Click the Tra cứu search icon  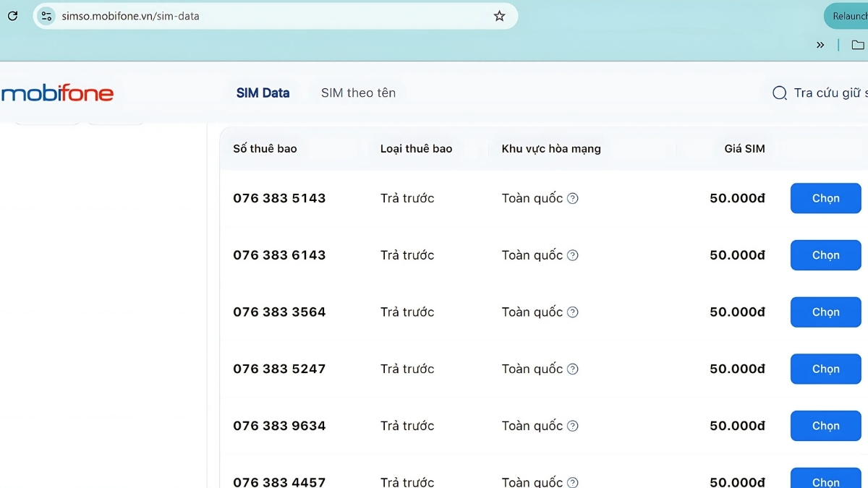pyautogui.click(x=780, y=93)
